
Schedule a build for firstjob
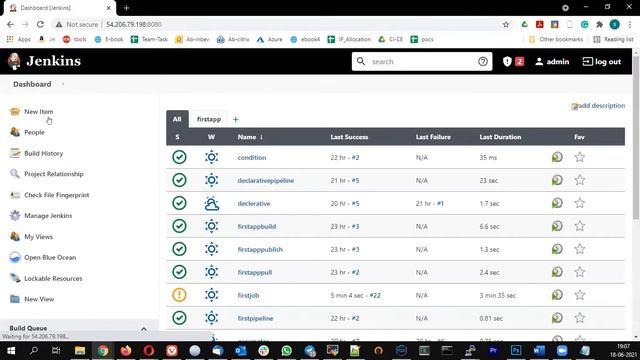click(557, 295)
